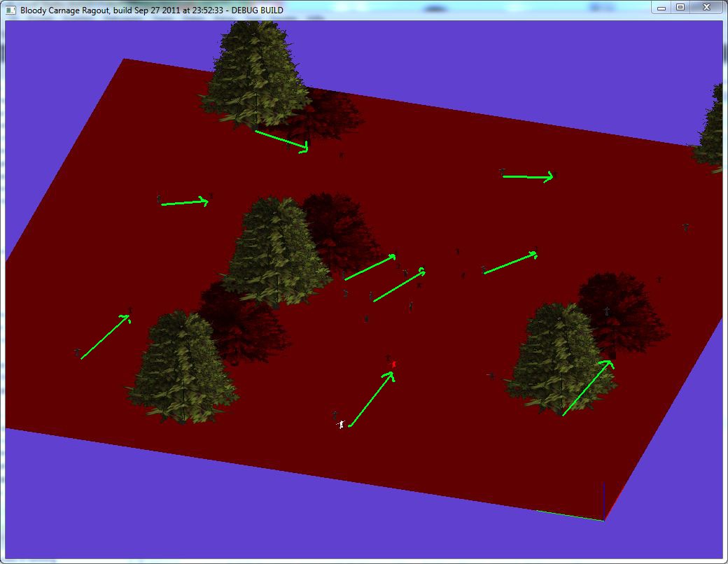Viewport: 728px width, 564px height.
Task: Click the white soldier figure on the field
Action: pyautogui.click(x=341, y=424)
